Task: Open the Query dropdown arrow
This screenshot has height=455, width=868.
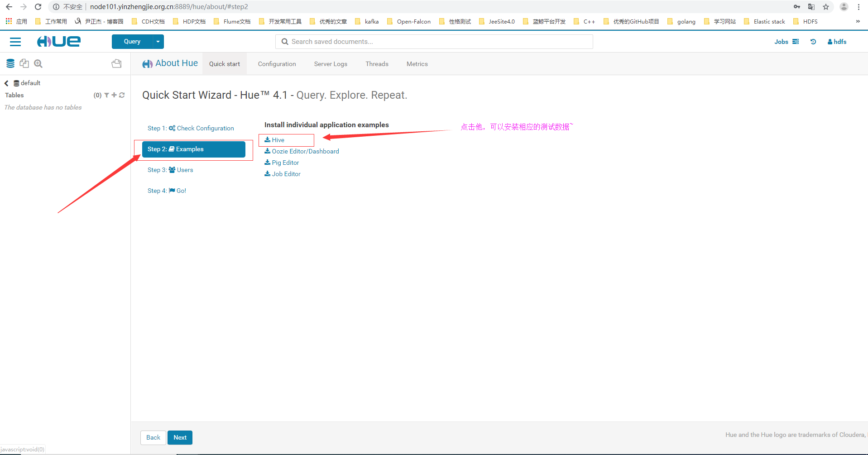Action: [x=158, y=41]
